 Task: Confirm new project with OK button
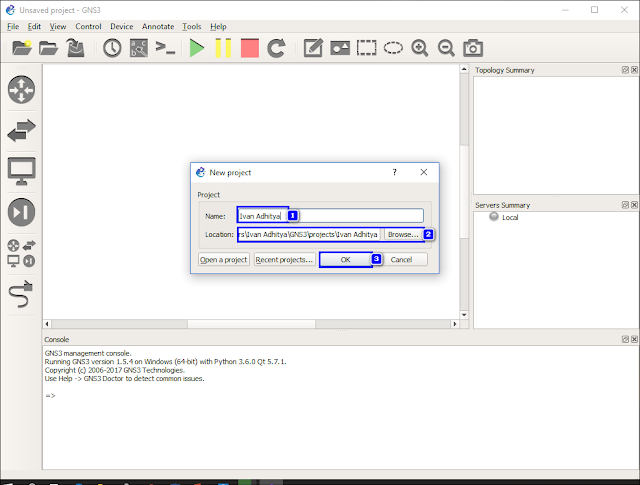coord(346,260)
